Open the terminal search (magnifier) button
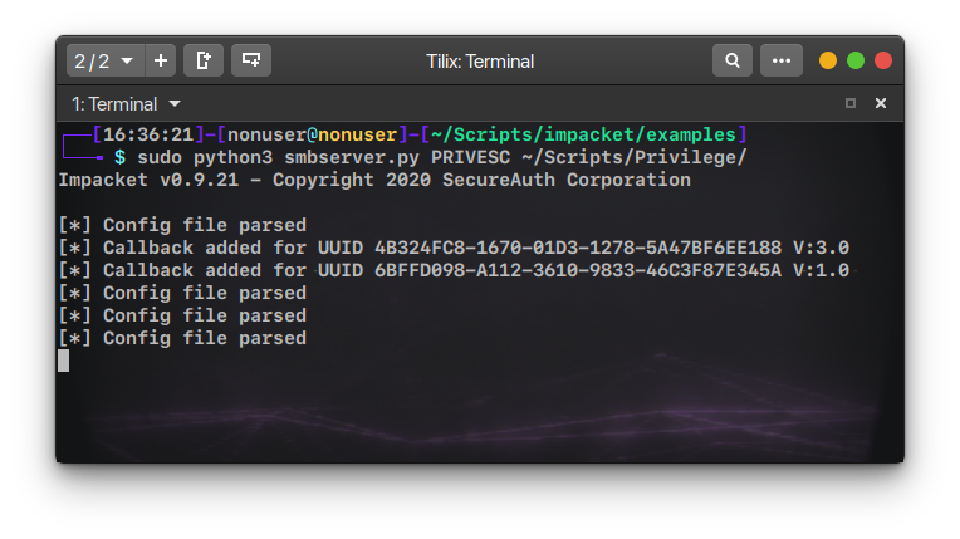Screen dimensions: 960x539 click(732, 61)
